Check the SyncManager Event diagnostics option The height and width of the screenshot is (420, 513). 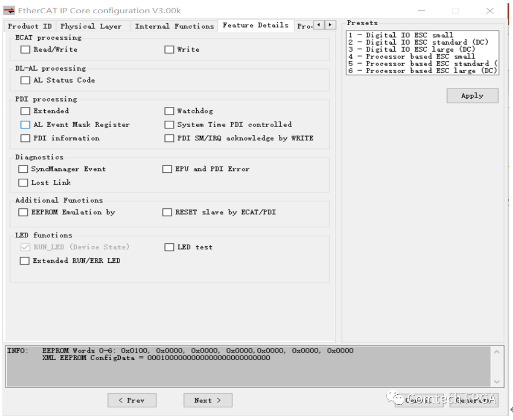23,169
